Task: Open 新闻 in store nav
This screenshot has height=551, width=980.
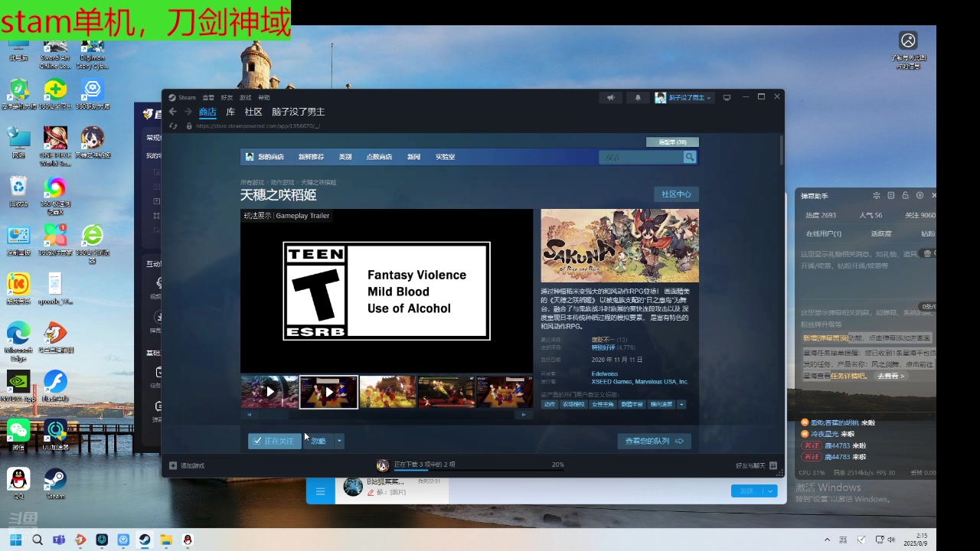Action: [x=413, y=157]
